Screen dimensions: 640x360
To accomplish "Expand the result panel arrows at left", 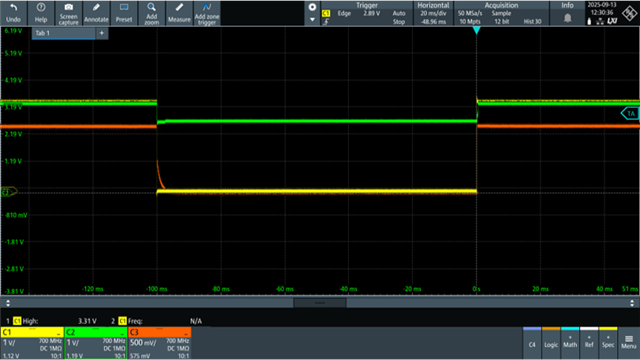I will [x=8, y=303].
